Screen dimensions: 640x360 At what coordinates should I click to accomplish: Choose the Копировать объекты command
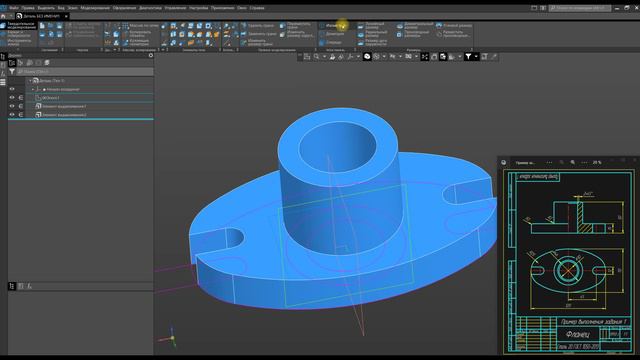(x=137, y=33)
